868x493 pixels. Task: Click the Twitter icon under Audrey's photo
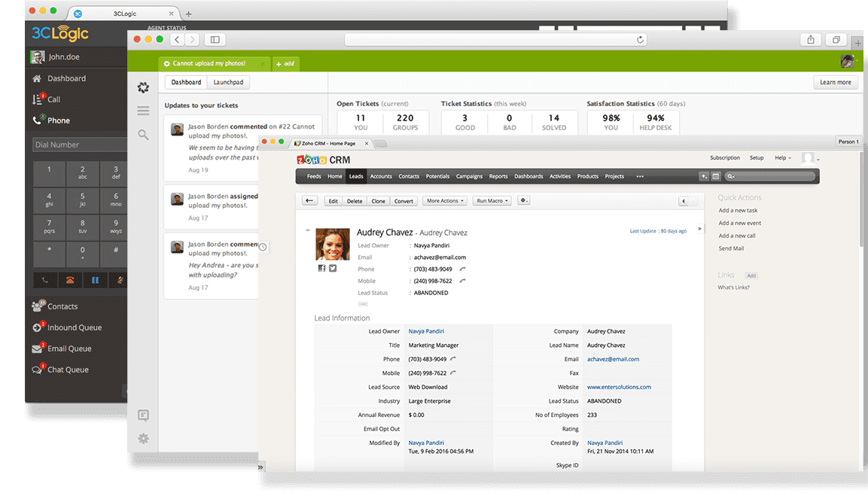pos(333,268)
